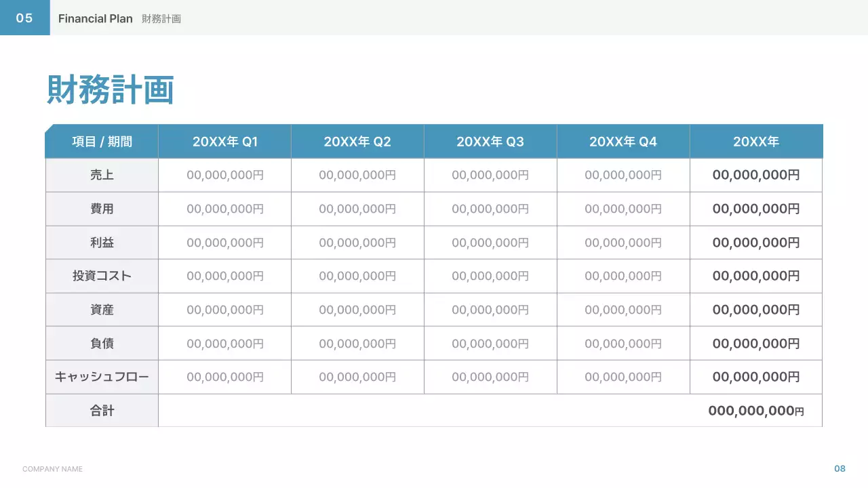Select the Financial Plan header text
This screenshot has width=868, height=488.
point(95,19)
